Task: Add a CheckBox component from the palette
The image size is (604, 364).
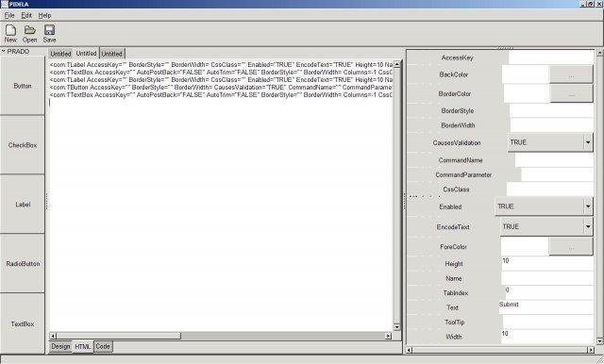Action: tap(23, 145)
